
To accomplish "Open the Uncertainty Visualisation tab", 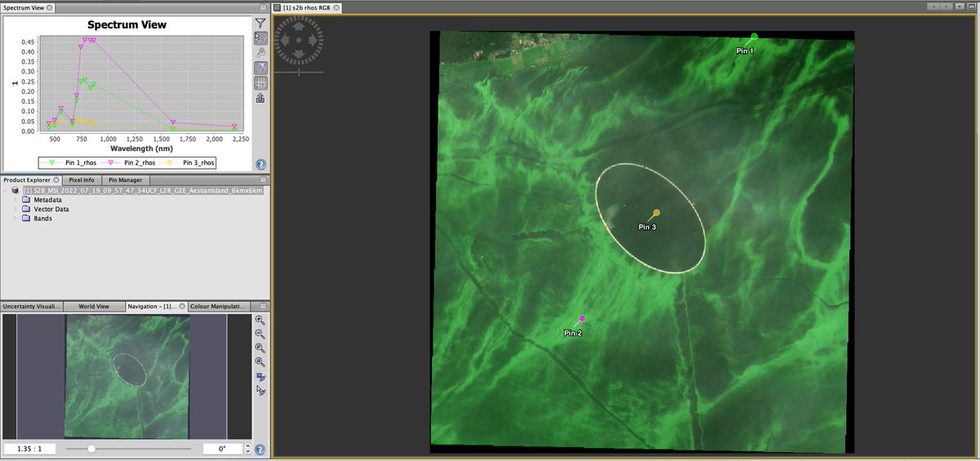I will tap(31, 306).
